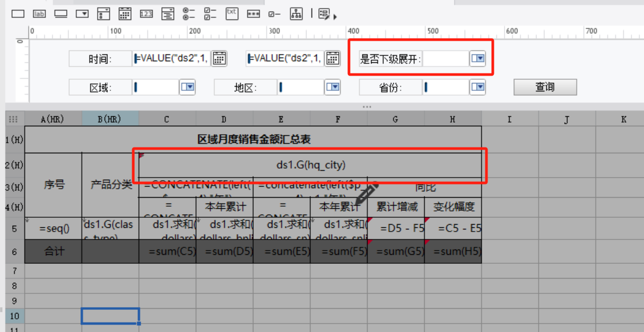Select the =sum(H5) cell

453,252
